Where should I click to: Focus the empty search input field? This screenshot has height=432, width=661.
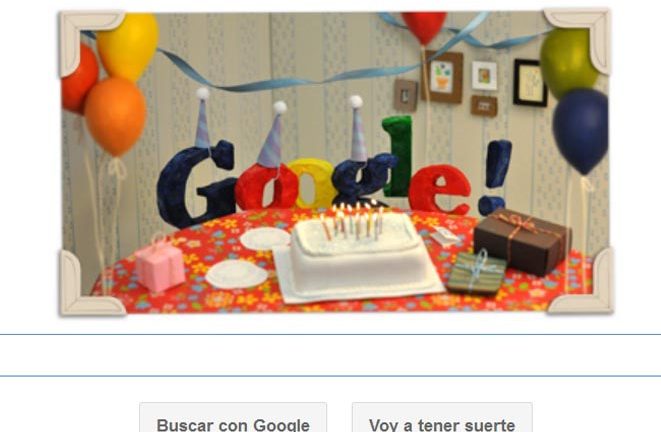[x=330, y=355]
